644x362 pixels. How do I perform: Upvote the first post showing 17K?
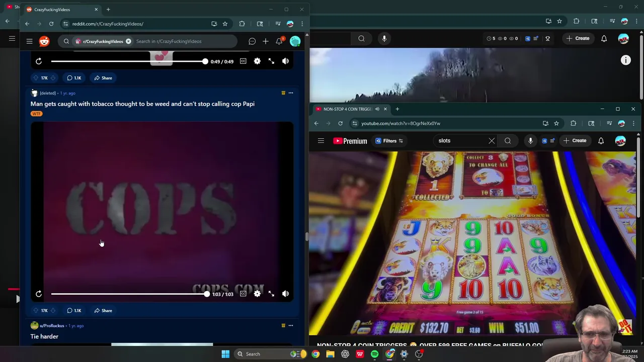tap(36, 78)
